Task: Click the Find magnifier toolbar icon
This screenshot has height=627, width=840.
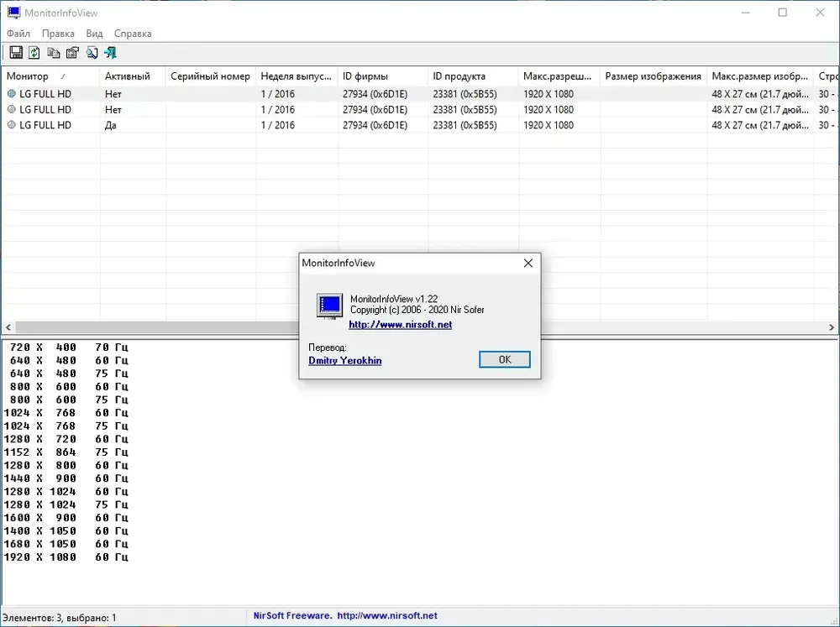Action: click(92, 53)
